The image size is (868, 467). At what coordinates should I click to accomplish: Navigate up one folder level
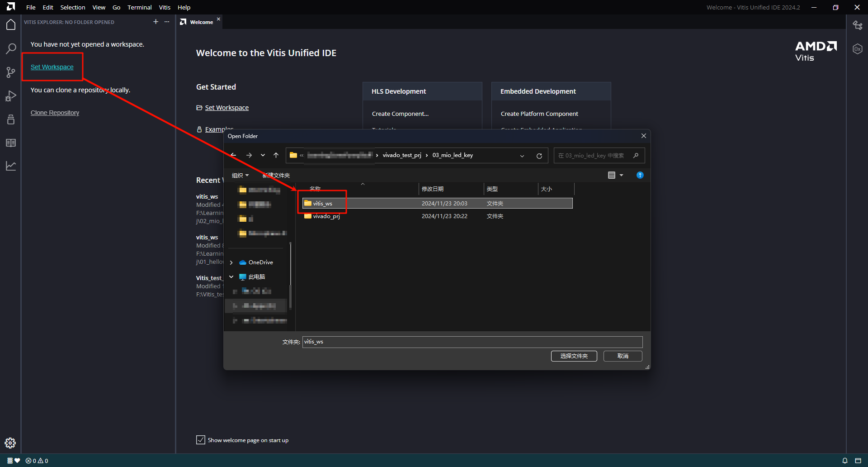[x=276, y=155]
